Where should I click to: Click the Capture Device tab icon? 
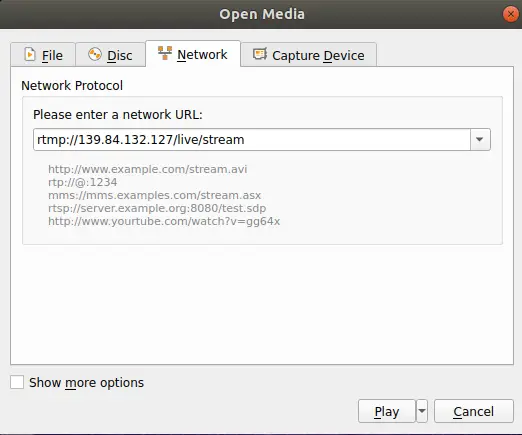click(260, 54)
